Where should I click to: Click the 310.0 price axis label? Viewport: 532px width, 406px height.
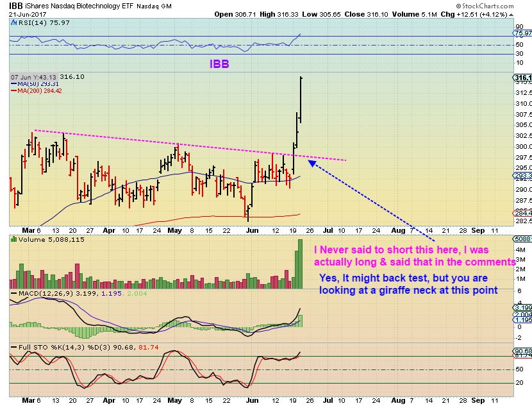[x=524, y=103]
